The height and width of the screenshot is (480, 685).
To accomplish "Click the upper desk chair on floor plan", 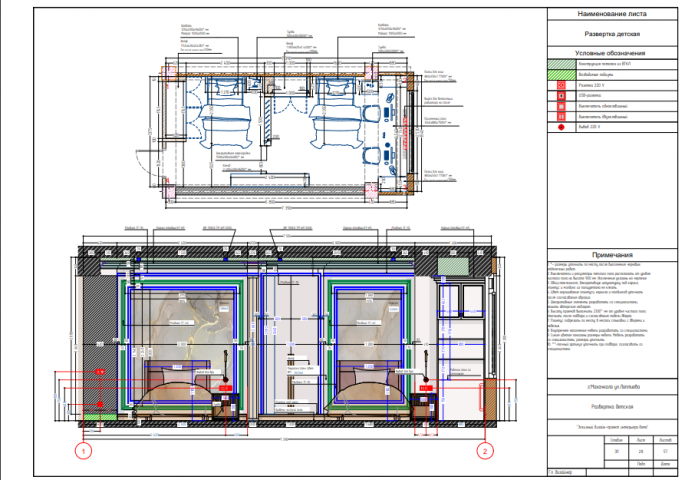I will pos(371,114).
